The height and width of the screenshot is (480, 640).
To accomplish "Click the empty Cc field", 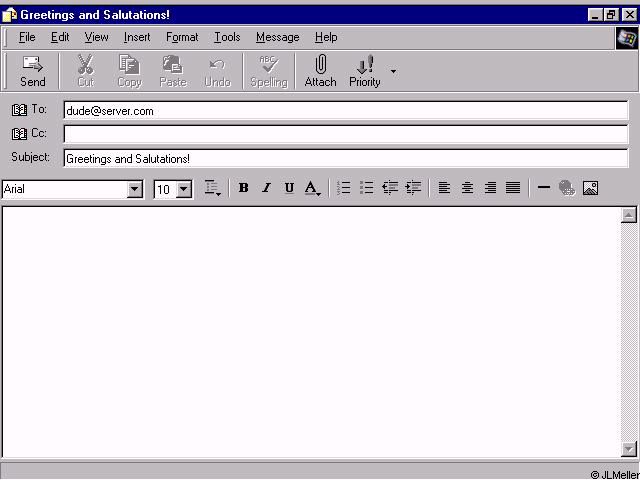I will click(346, 134).
